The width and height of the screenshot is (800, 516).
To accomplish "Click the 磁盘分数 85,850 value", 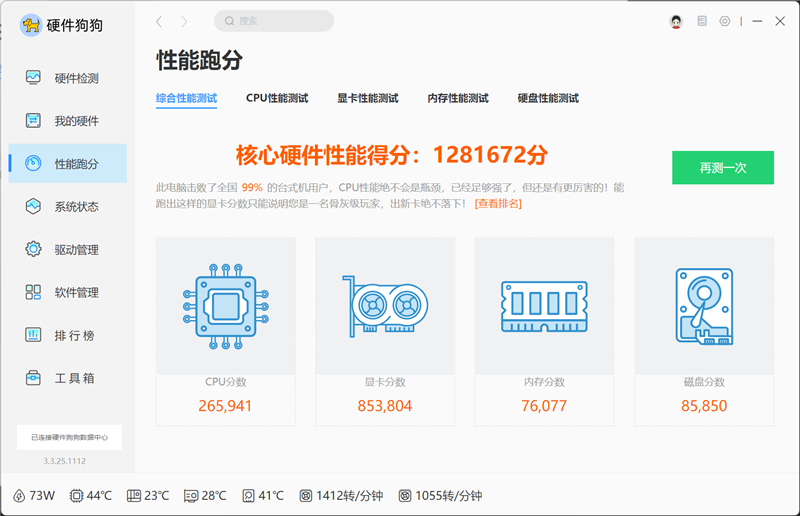I will (x=704, y=406).
